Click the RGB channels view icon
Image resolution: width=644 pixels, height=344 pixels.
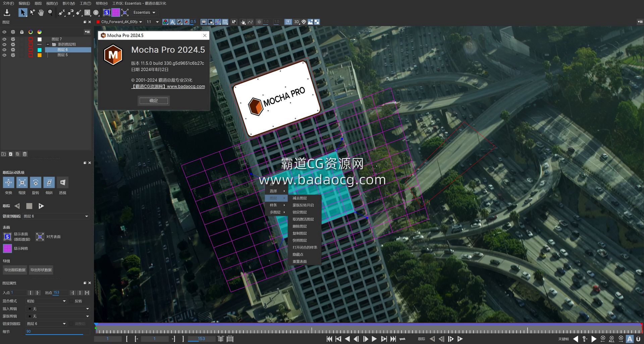click(165, 22)
